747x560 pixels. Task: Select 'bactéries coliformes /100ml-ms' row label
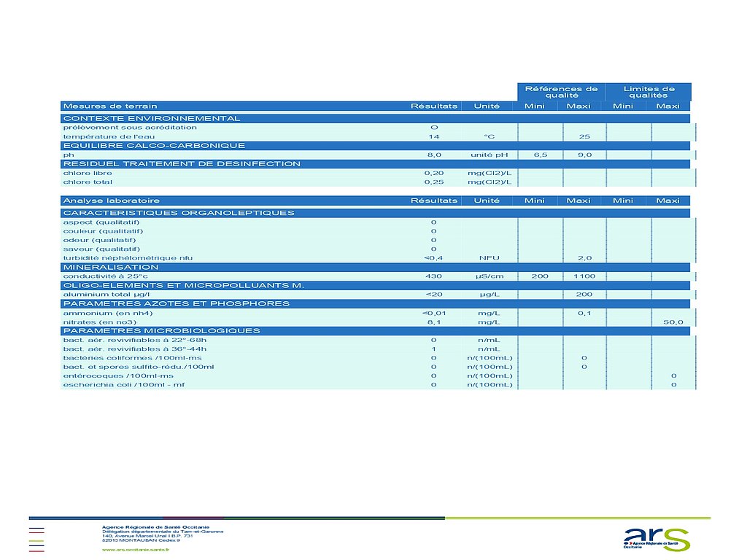point(133,358)
